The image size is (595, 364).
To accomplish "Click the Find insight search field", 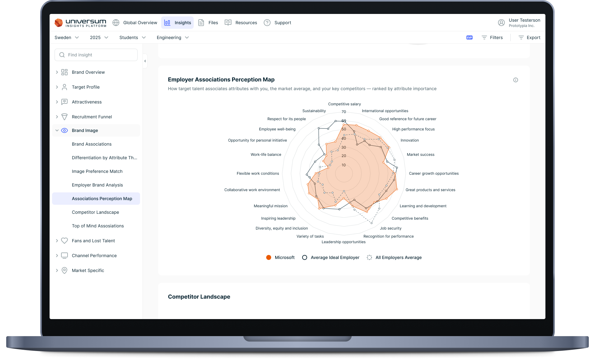I will tap(96, 55).
